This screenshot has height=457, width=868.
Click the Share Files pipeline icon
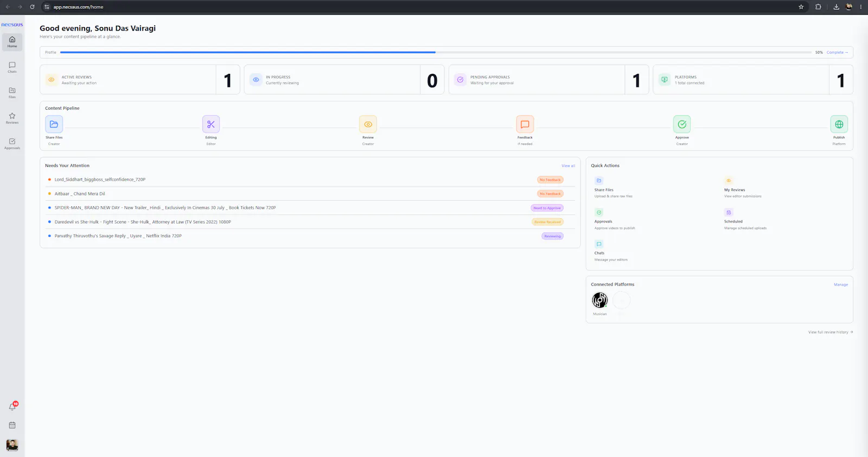[54, 124]
